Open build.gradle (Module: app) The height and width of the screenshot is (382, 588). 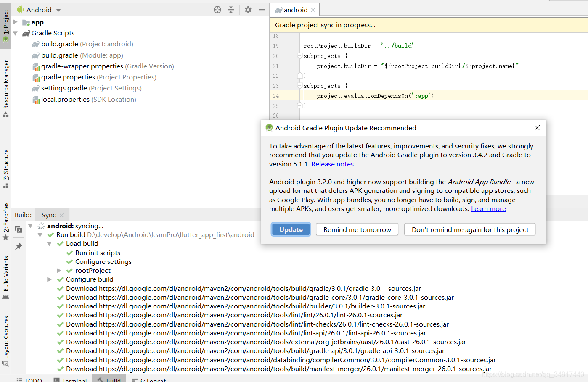pos(82,55)
